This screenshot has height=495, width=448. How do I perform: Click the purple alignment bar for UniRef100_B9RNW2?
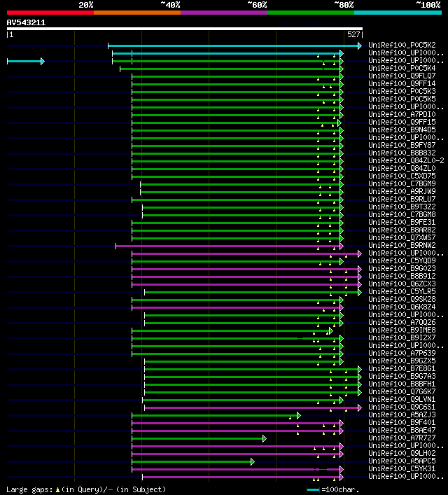(228, 246)
